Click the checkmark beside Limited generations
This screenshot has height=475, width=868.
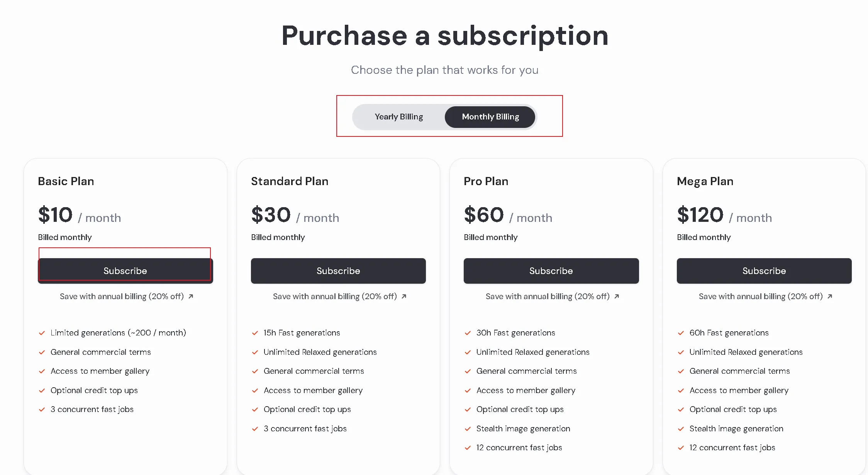pos(42,333)
